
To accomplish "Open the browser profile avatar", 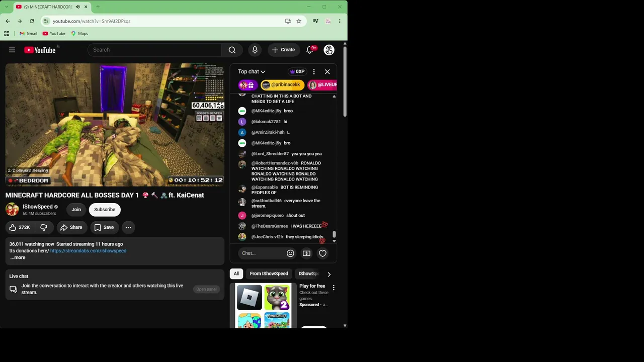I will (328, 21).
